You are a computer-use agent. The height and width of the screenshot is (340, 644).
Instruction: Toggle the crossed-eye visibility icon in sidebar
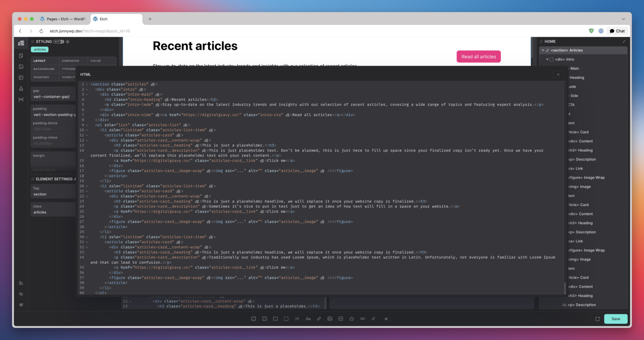(x=21, y=294)
